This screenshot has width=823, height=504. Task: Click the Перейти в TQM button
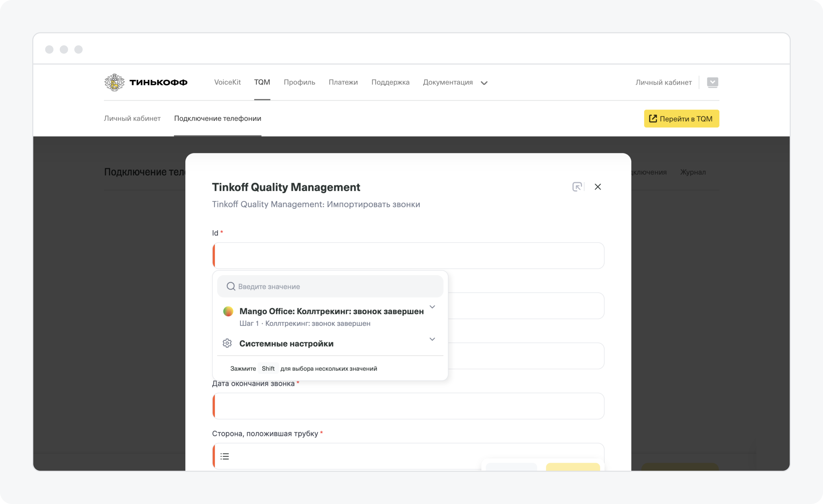[681, 118]
